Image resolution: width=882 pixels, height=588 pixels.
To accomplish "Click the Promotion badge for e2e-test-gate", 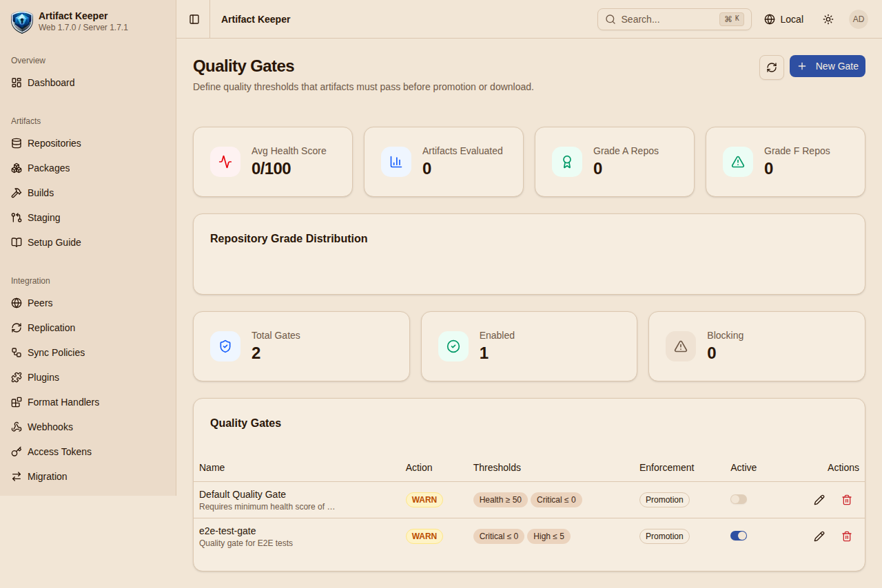I will click(x=664, y=536).
